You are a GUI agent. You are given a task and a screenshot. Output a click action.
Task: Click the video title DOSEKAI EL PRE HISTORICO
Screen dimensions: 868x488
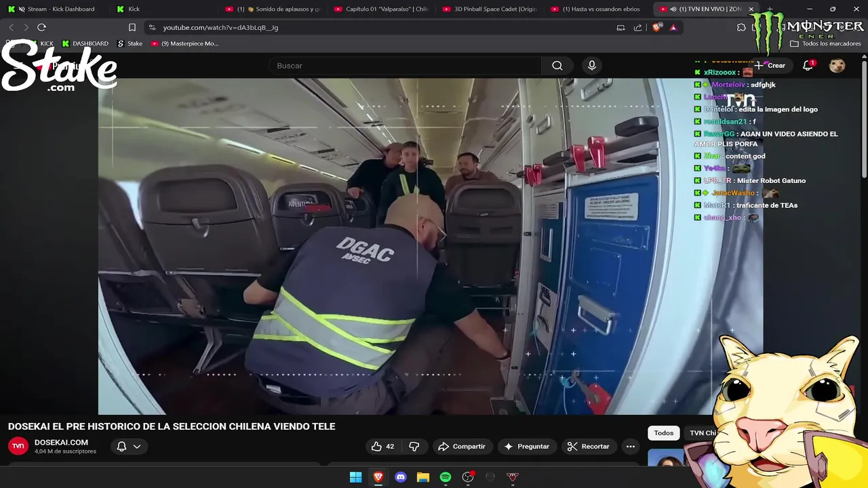point(172,426)
